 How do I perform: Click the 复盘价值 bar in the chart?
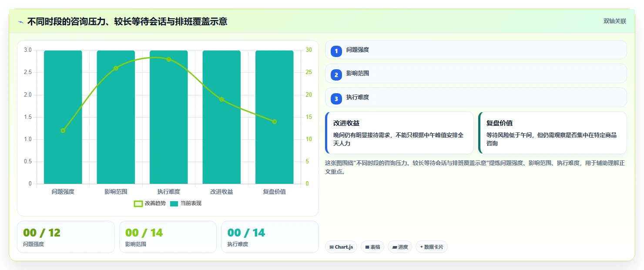pos(275,117)
